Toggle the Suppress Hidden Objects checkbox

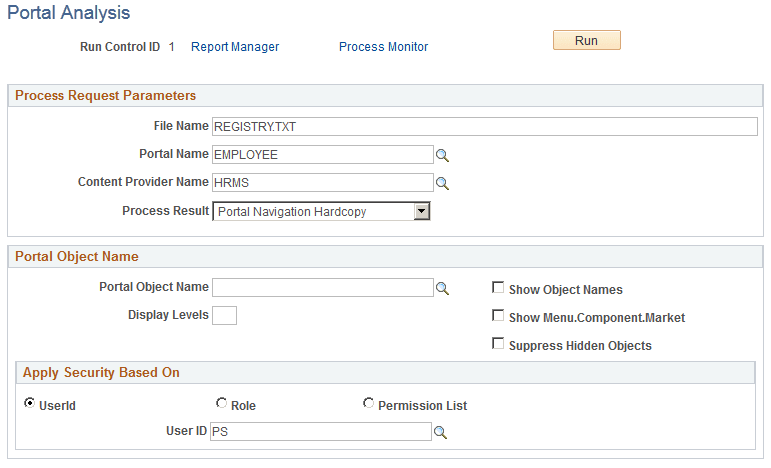[498, 344]
